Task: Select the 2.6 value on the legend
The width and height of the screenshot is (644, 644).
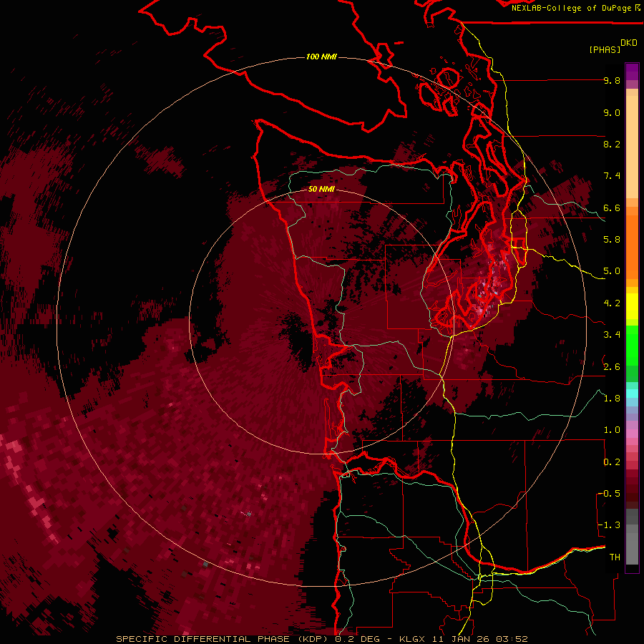Action: tap(612, 367)
